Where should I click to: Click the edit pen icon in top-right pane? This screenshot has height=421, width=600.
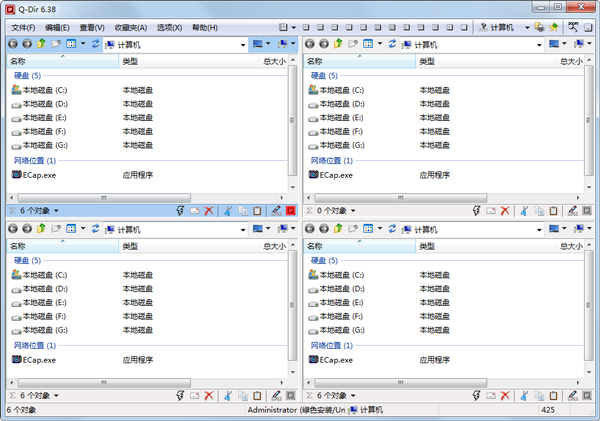(x=572, y=210)
